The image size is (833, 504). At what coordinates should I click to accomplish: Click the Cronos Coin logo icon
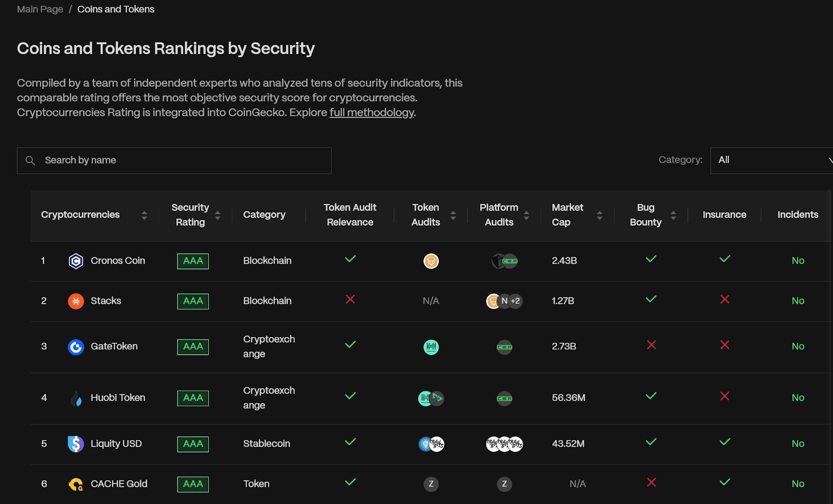[x=76, y=261]
